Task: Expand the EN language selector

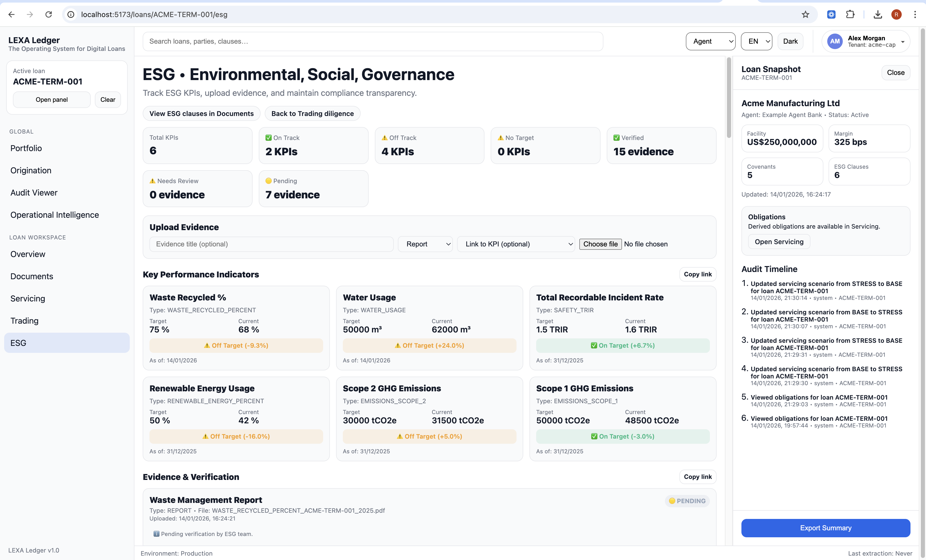Action: pos(756,41)
